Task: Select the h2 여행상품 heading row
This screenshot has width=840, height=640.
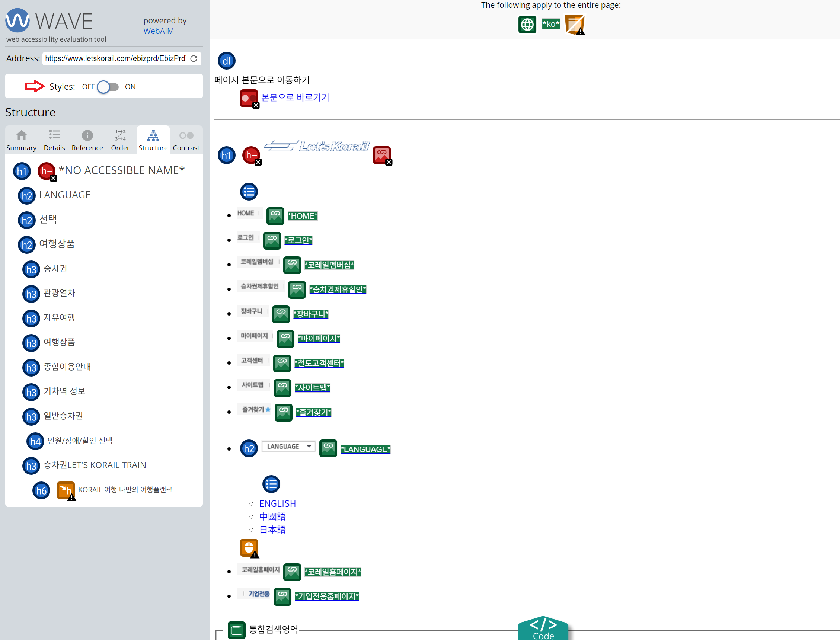Action: tap(46, 244)
